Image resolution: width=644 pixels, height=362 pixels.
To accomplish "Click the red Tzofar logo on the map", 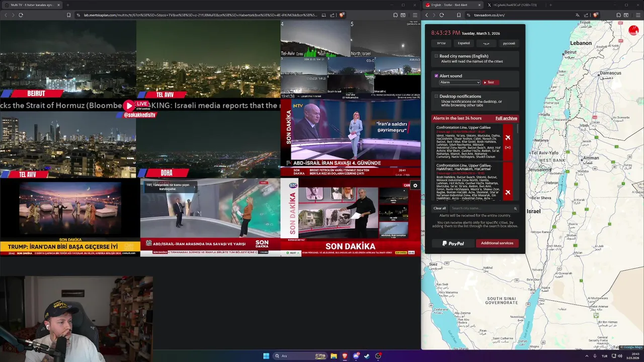I will (x=633, y=31).
